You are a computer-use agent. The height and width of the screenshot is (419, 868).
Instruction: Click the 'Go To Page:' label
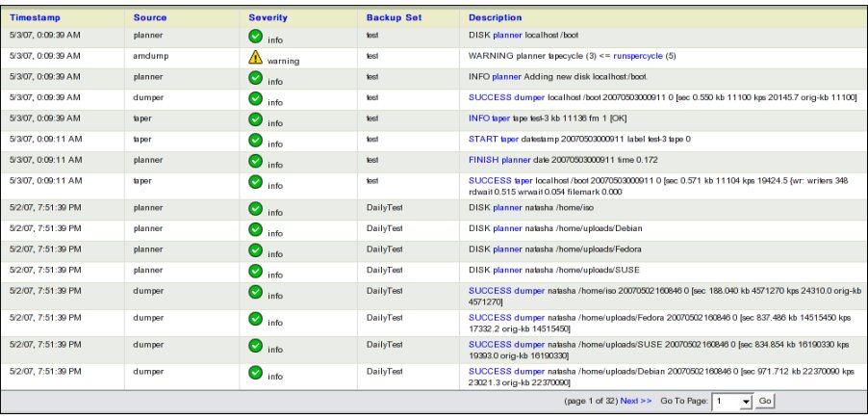[x=684, y=401]
